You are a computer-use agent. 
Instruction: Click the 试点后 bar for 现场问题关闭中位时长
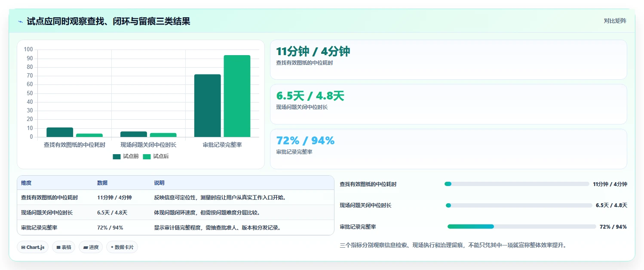click(163, 135)
